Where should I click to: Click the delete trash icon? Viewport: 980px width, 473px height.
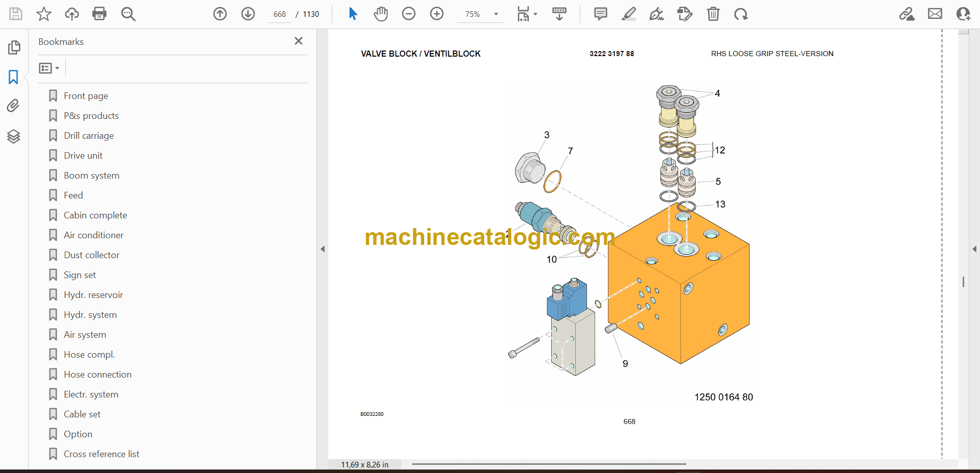coord(713,14)
